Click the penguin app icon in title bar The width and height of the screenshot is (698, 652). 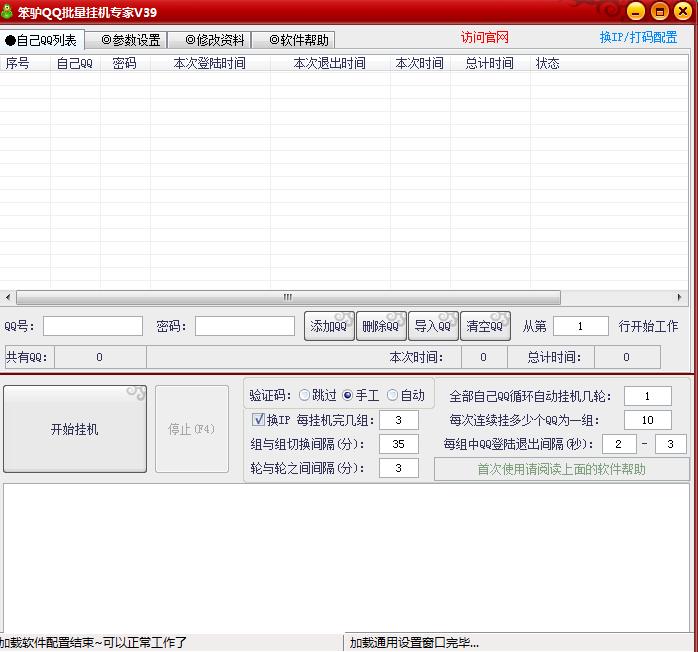tap(7, 11)
